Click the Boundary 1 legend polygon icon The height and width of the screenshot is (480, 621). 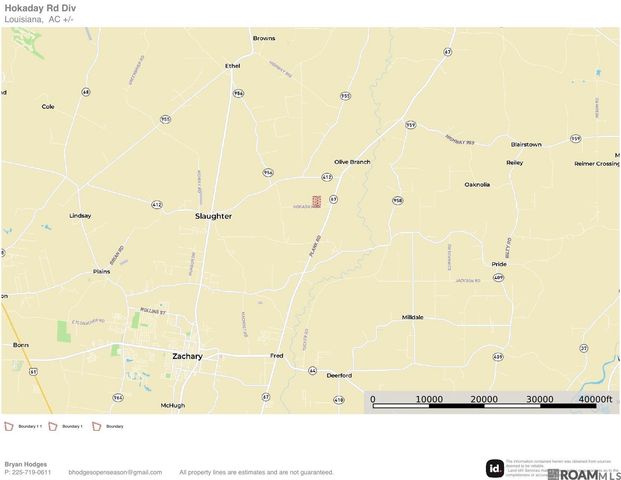[53, 427]
